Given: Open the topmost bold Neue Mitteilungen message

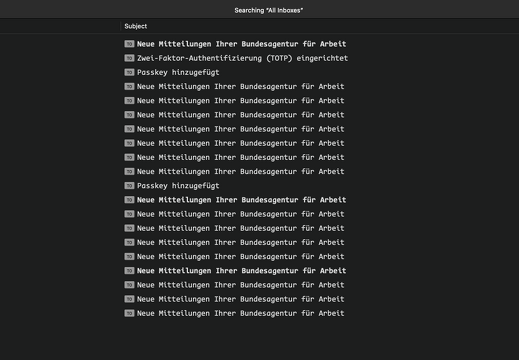Looking at the screenshot, I should pyautogui.click(x=241, y=44).
